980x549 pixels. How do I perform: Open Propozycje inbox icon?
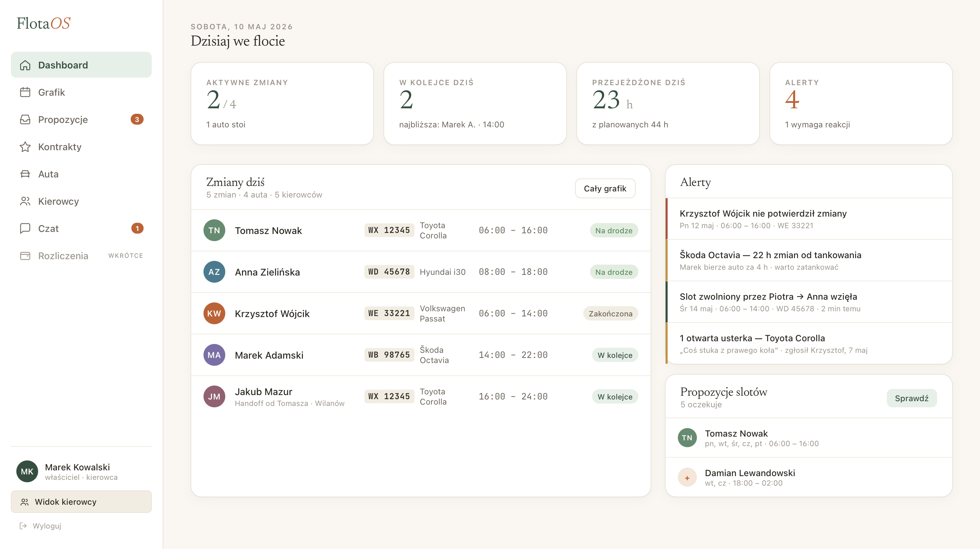click(x=25, y=120)
